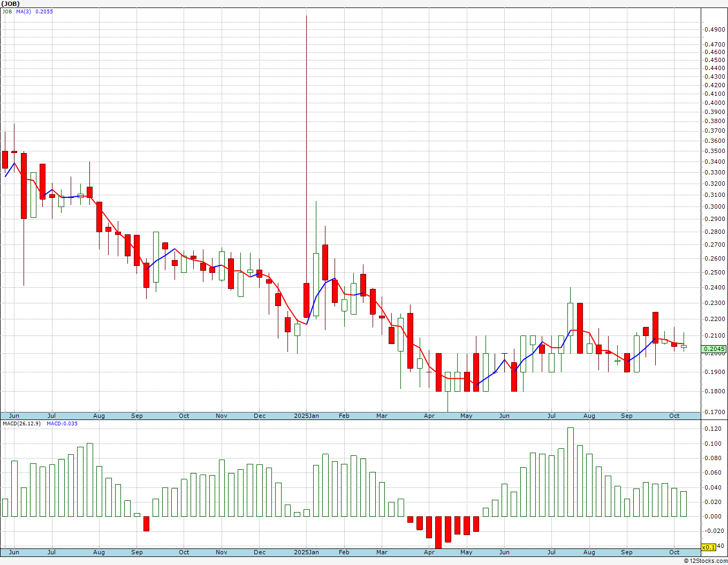
Task: Click the small JOB label beside MA(3)
Action: click(7, 11)
